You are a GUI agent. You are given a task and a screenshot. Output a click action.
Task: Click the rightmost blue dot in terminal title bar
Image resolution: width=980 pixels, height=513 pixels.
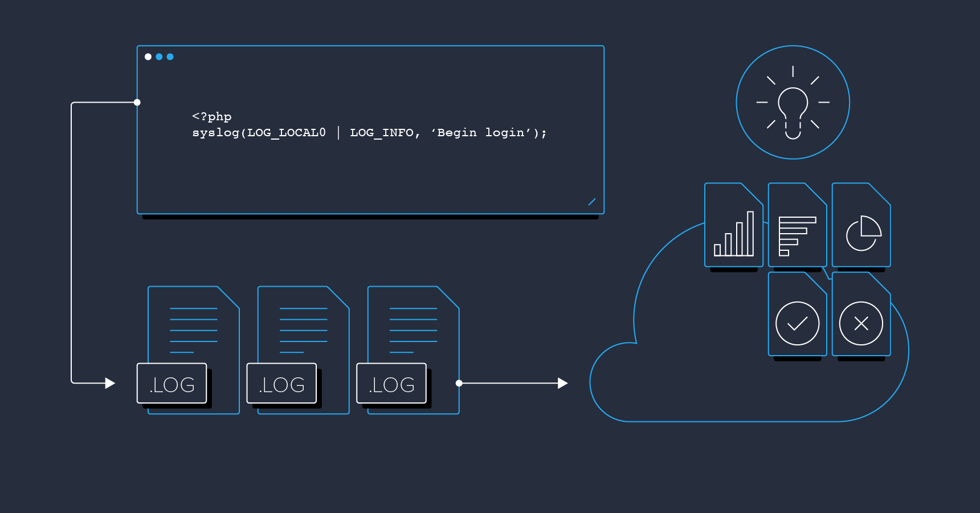pyautogui.click(x=170, y=57)
